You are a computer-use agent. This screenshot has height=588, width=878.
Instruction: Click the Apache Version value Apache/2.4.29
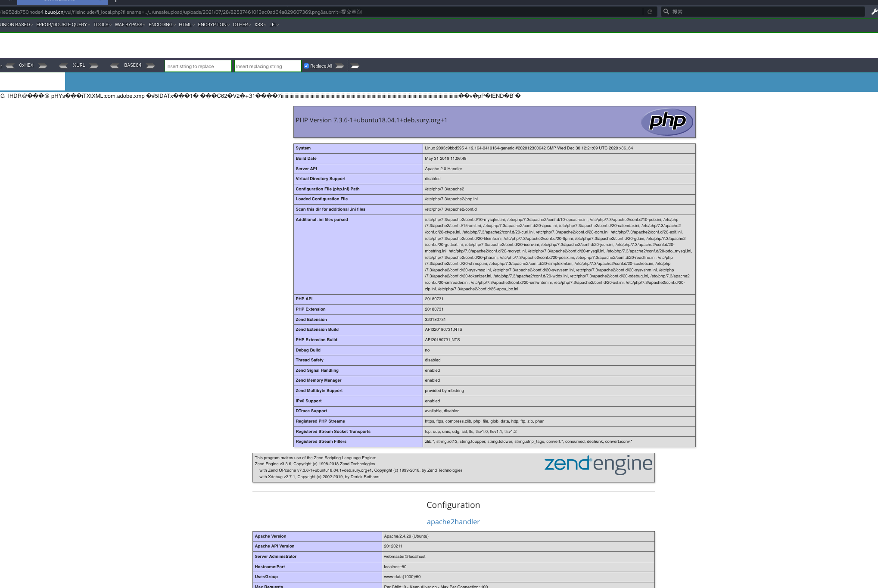(406, 536)
